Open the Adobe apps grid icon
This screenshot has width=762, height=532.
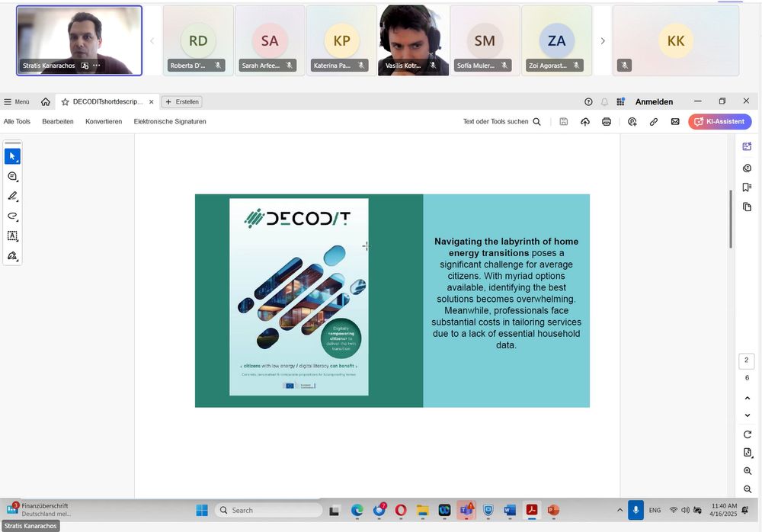pos(620,102)
